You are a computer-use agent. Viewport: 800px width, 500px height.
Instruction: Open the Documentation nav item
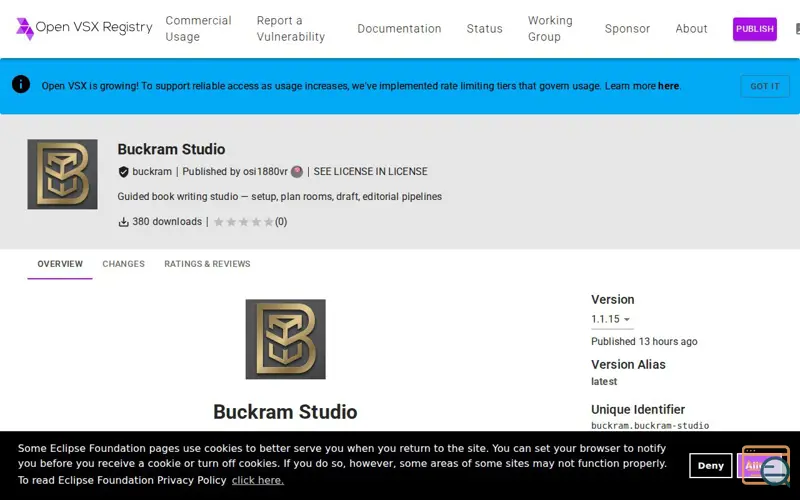[x=399, y=29]
